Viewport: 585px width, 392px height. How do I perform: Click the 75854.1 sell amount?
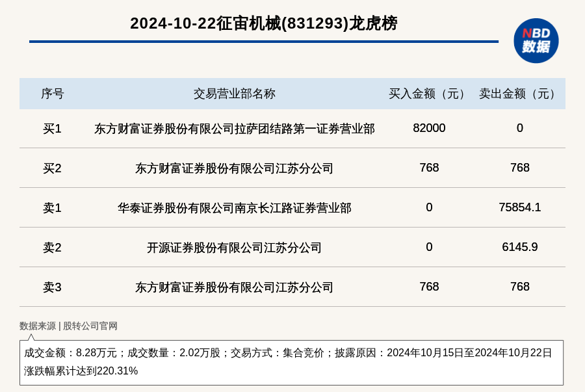click(520, 207)
